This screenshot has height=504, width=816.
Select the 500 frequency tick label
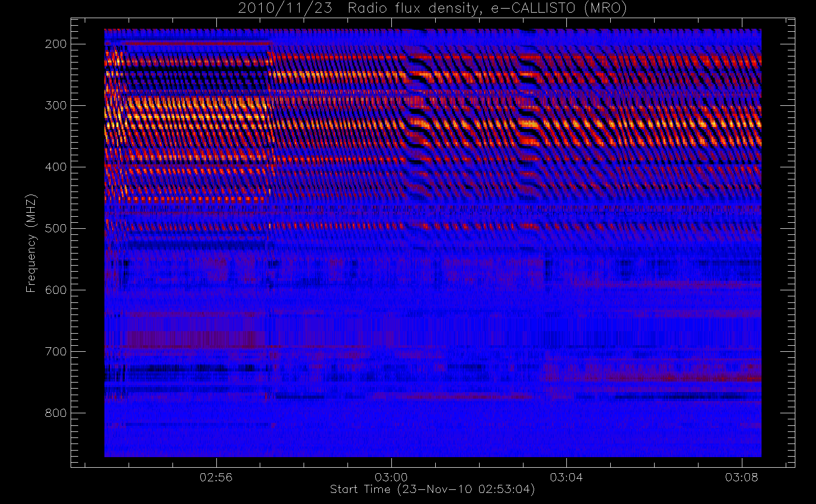55,228
